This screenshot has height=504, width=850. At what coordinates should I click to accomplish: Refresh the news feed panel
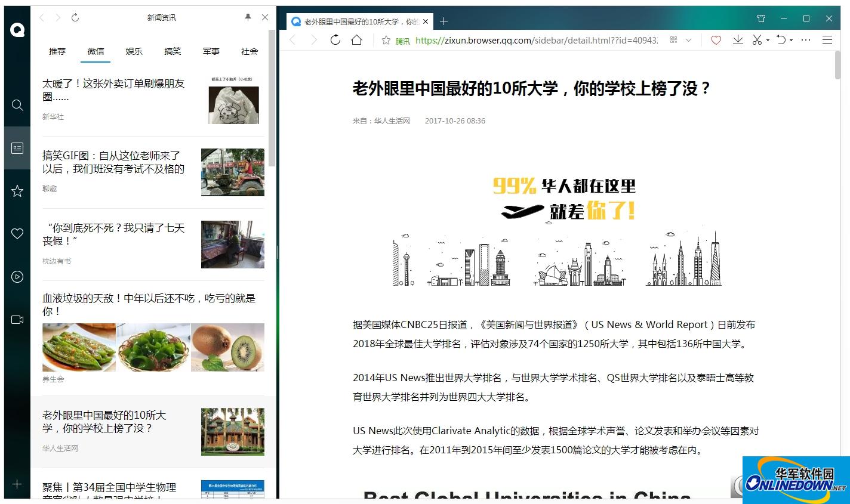[75, 17]
